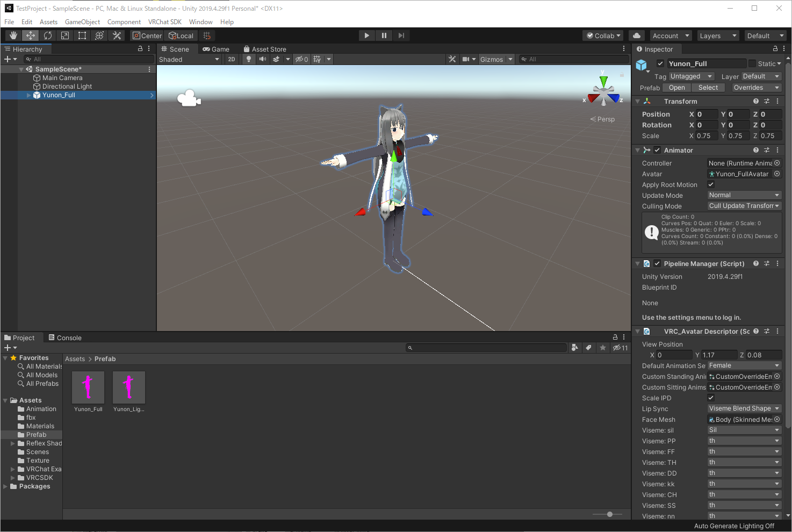Select the Hand tool in toolbar

coord(13,35)
